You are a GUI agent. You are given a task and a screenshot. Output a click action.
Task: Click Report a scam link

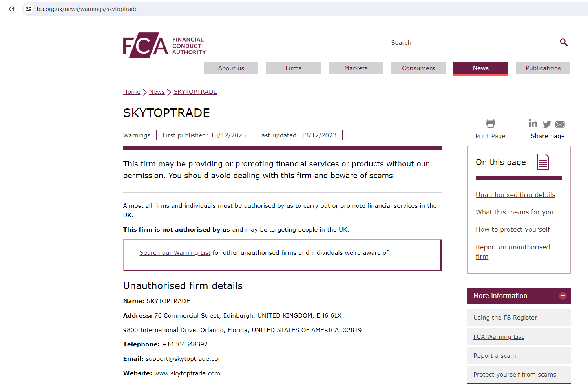[495, 356]
